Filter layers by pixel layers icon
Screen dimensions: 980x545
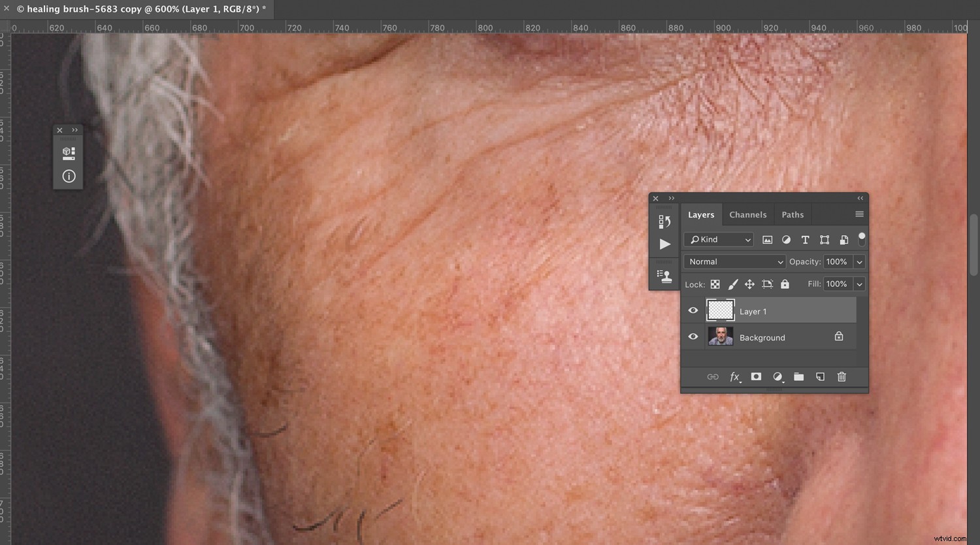(x=767, y=239)
